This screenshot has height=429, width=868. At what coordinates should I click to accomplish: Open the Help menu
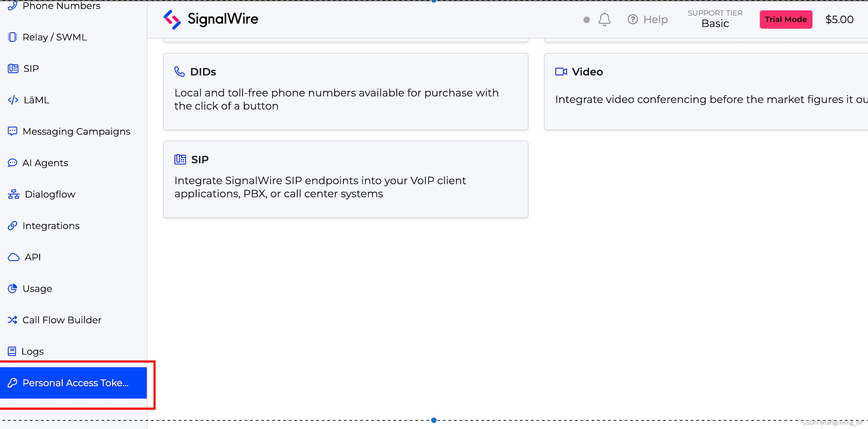pyautogui.click(x=648, y=19)
